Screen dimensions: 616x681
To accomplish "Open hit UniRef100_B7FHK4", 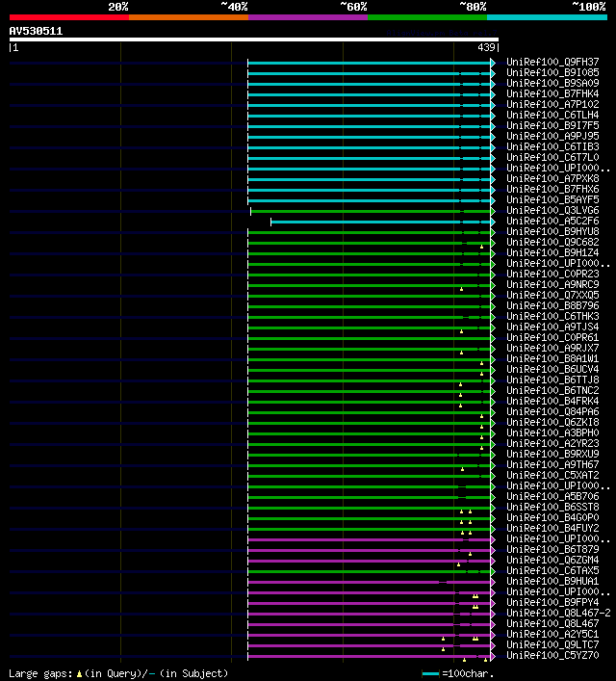I will [552, 93].
